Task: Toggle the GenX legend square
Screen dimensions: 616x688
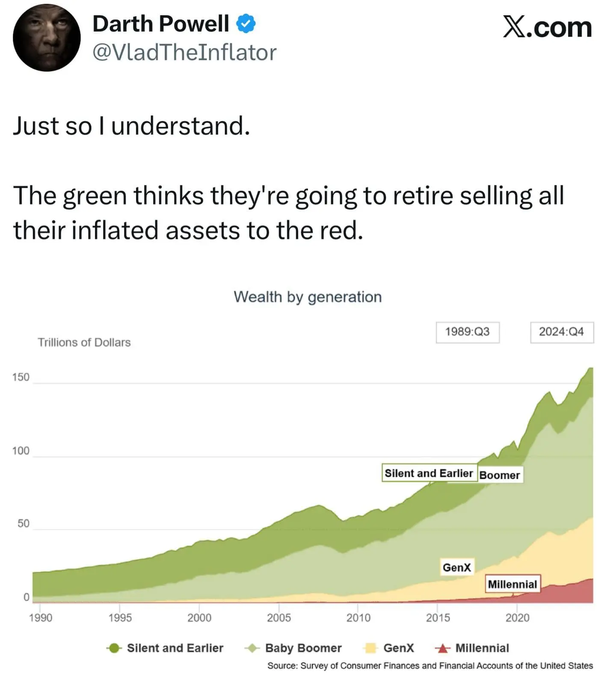Action: point(370,648)
